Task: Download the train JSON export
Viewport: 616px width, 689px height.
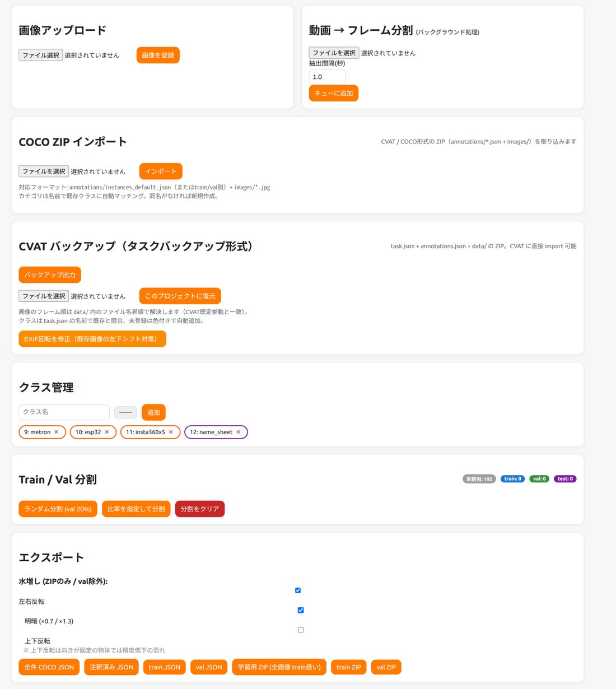Action: click(165, 667)
